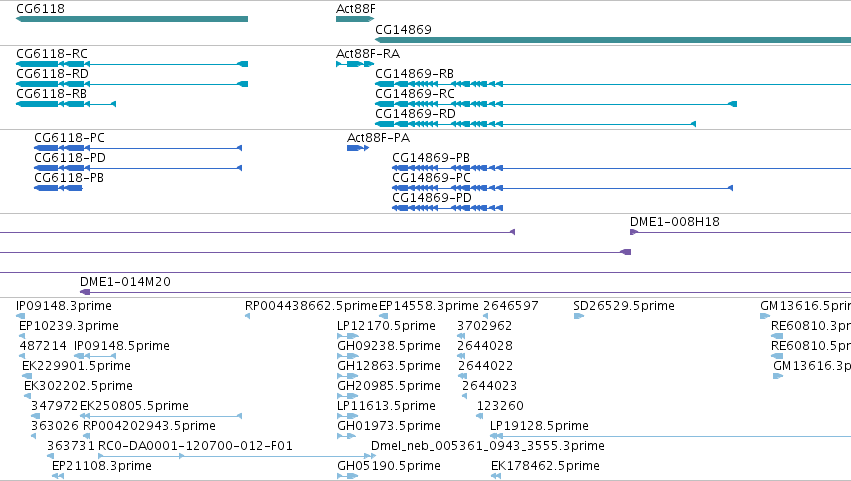Click the LP19128.5prime label
The height and width of the screenshot is (481, 851).
539,426
